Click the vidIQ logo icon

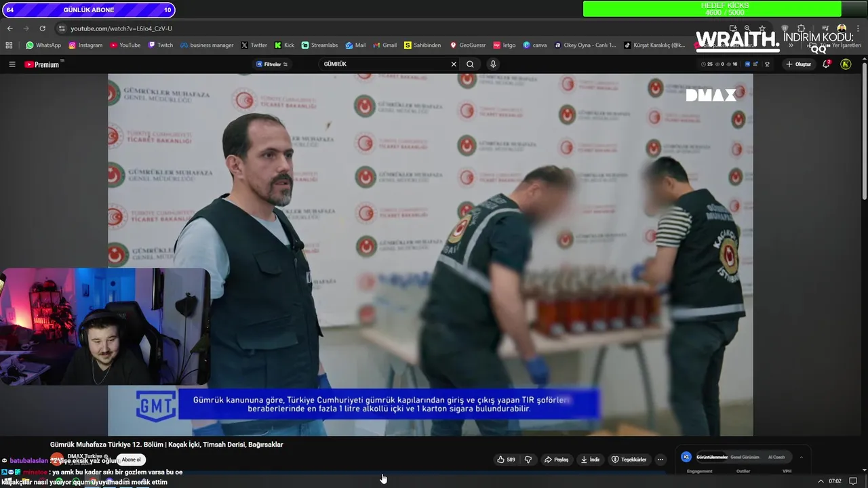(x=686, y=457)
